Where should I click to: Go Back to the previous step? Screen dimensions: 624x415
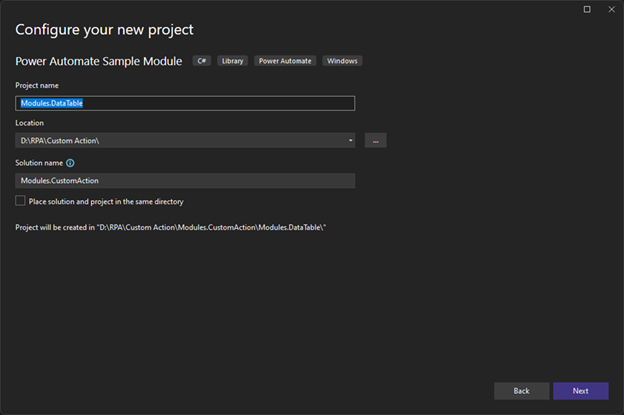[521, 391]
